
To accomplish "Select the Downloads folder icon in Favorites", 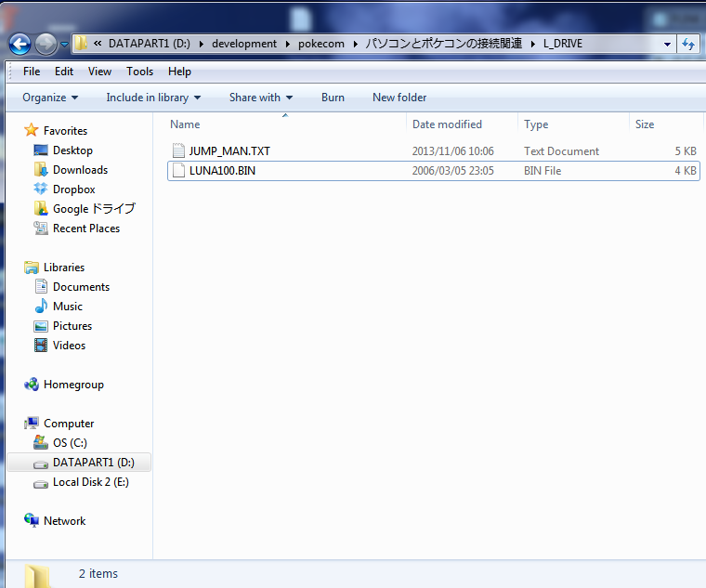I will [41, 170].
